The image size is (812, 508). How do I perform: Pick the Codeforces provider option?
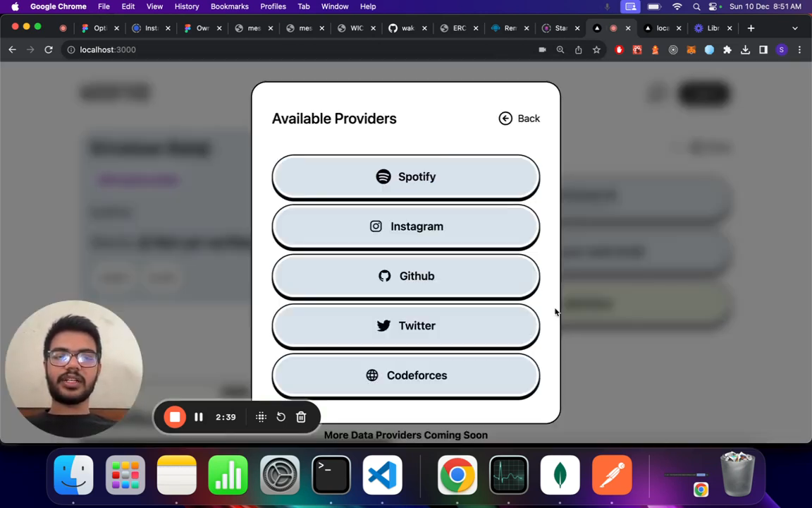click(x=405, y=376)
